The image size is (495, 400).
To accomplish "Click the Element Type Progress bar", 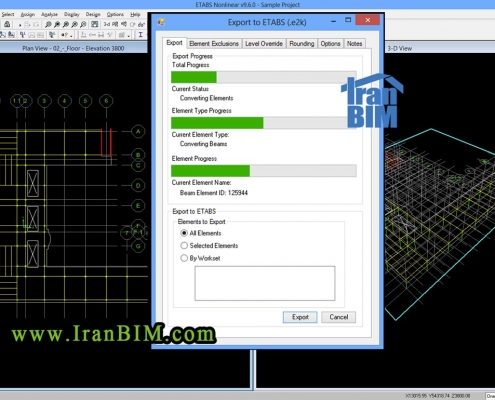I will coord(264,123).
